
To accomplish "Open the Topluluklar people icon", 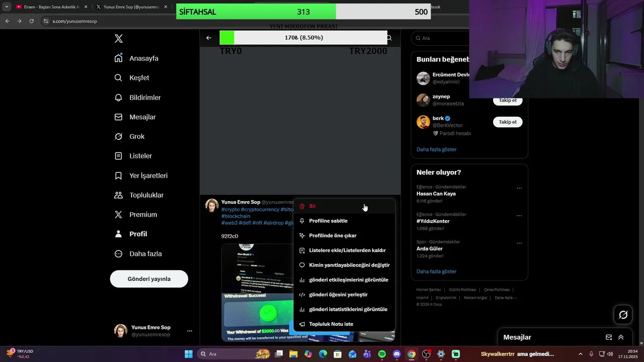I will (x=118, y=195).
